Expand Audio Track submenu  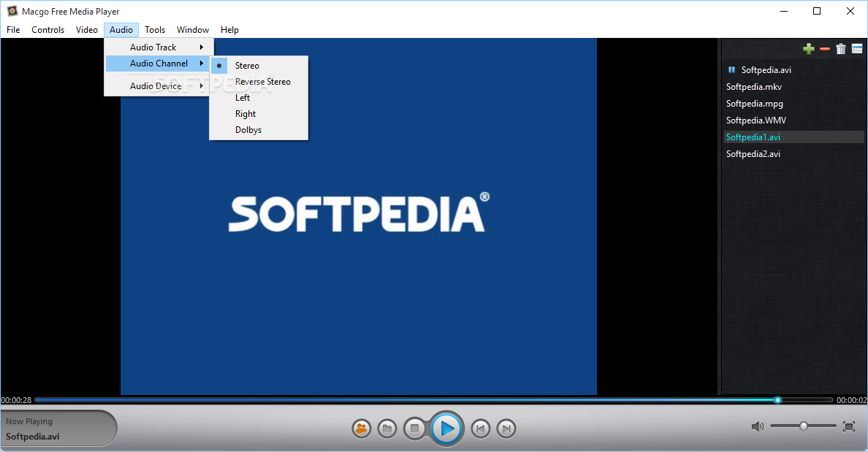[159, 47]
